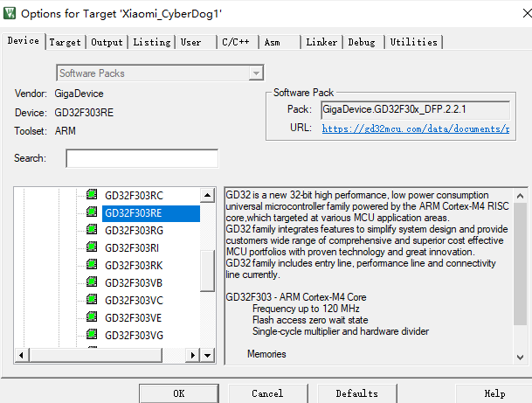The width and height of the screenshot is (532, 403).
Task: Click the chip icon beside GD32F303VG
Action: coord(92,334)
